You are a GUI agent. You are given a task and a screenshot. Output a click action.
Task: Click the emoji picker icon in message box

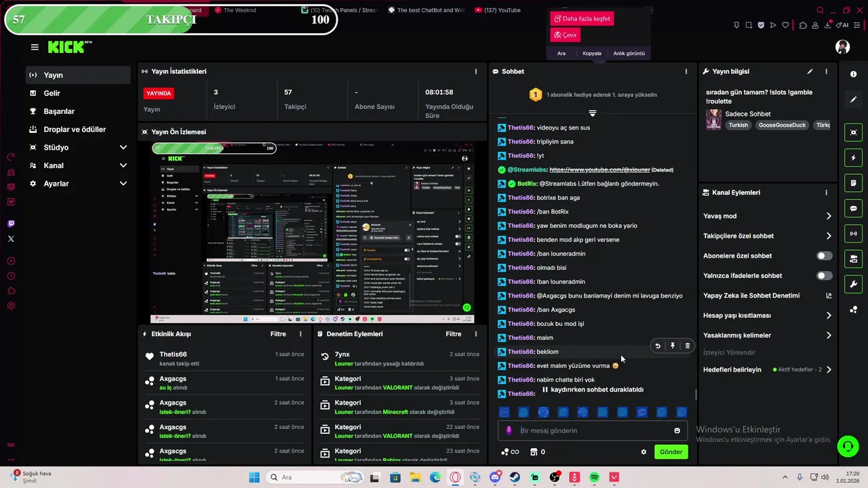pyautogui.click(x=677, y=430)
